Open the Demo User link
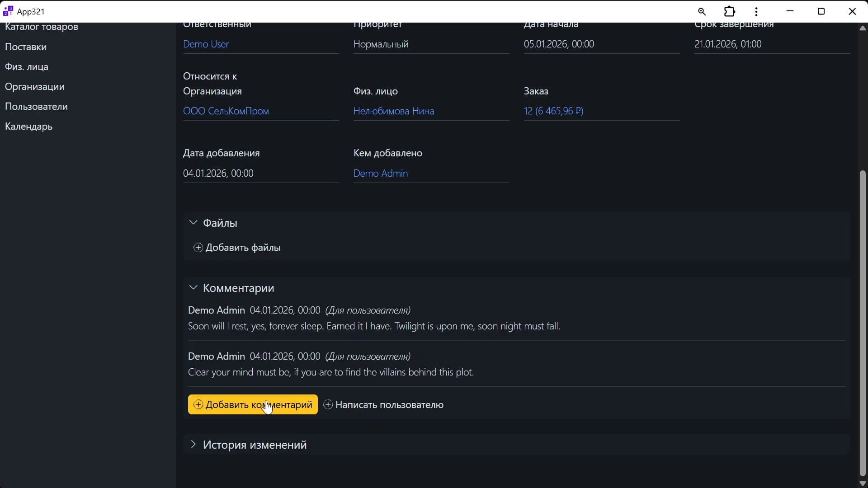This screenshot has width=868, height=488. click(x=206, y=44)
